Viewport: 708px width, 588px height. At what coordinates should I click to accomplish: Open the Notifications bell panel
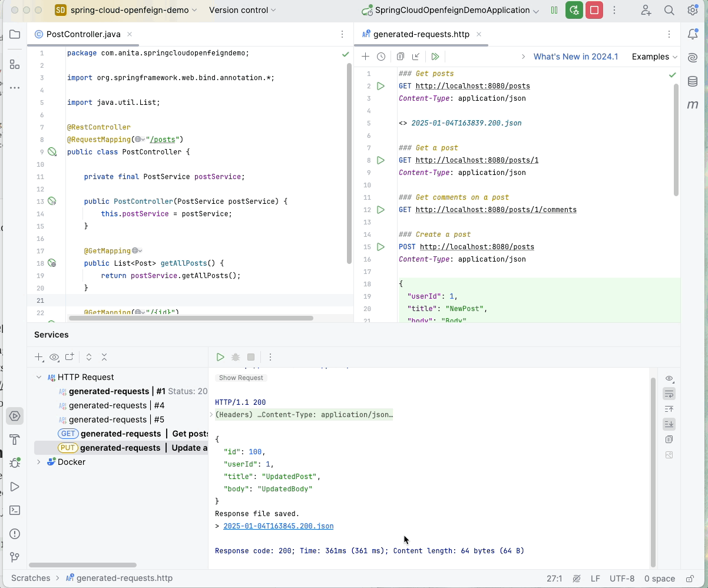point(693,35)
